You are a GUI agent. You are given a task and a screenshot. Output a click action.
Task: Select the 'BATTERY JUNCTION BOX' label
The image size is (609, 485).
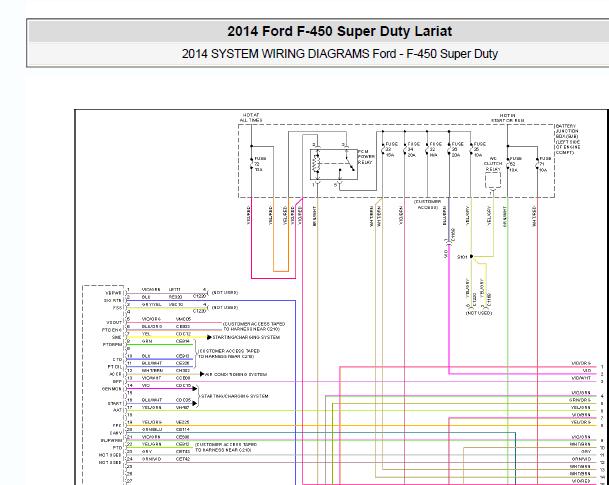click(567, 139)
